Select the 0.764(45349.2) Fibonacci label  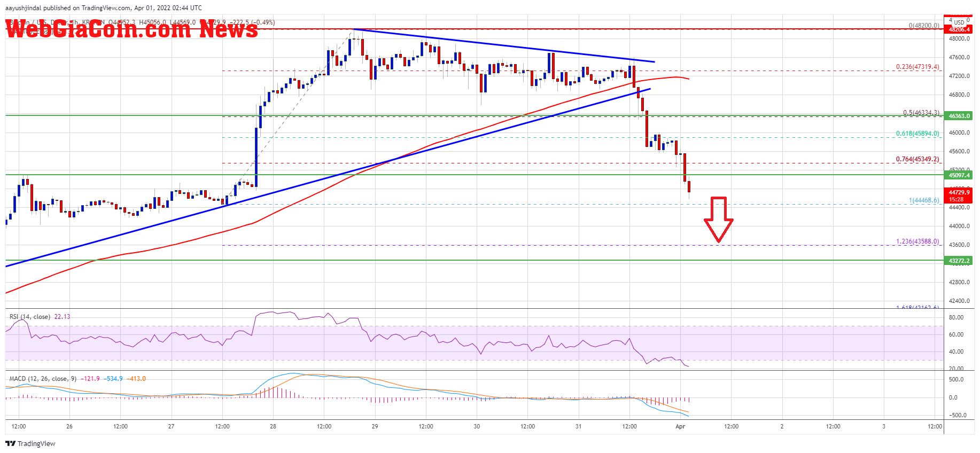click(x=917, y=159)
